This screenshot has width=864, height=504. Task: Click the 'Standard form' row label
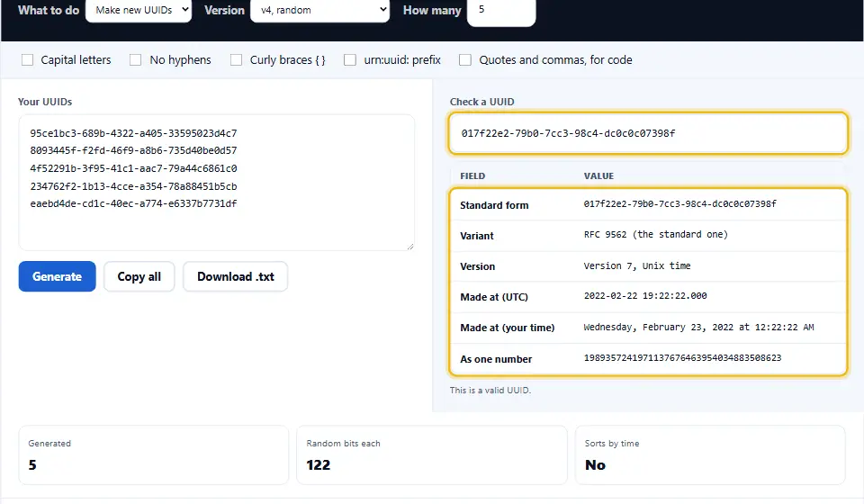pos(494,205)
